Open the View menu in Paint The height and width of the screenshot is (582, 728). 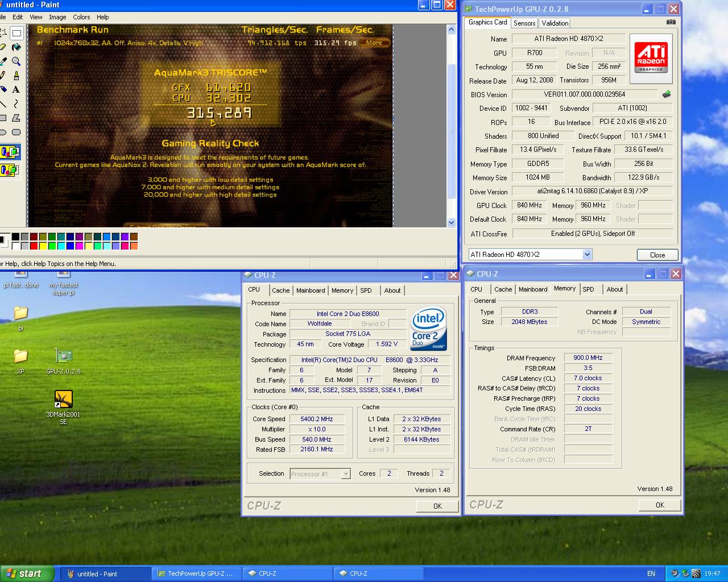click(x=36, y=17)
